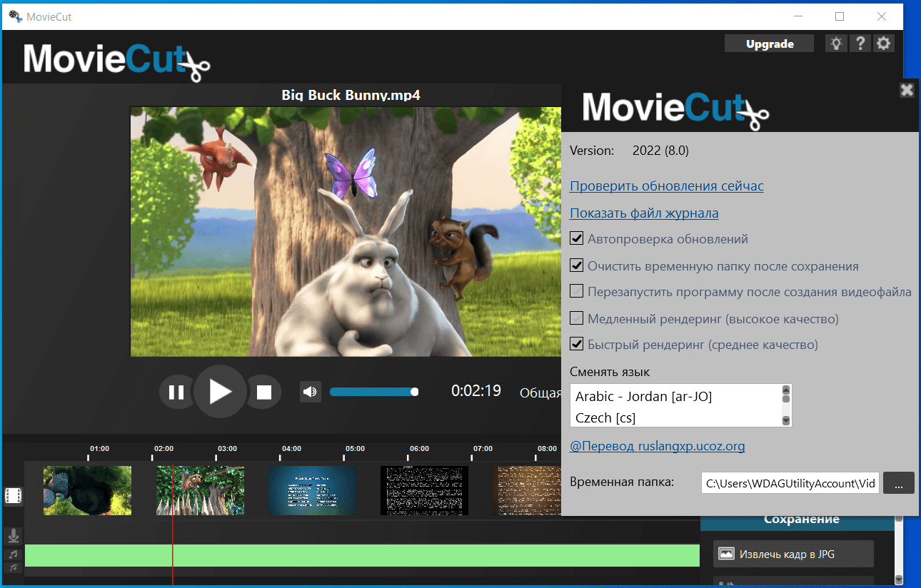The height and width of the screenshot is (588, 921).
Task: Click the side panel scroll down arrow
Action: point(899,579)
